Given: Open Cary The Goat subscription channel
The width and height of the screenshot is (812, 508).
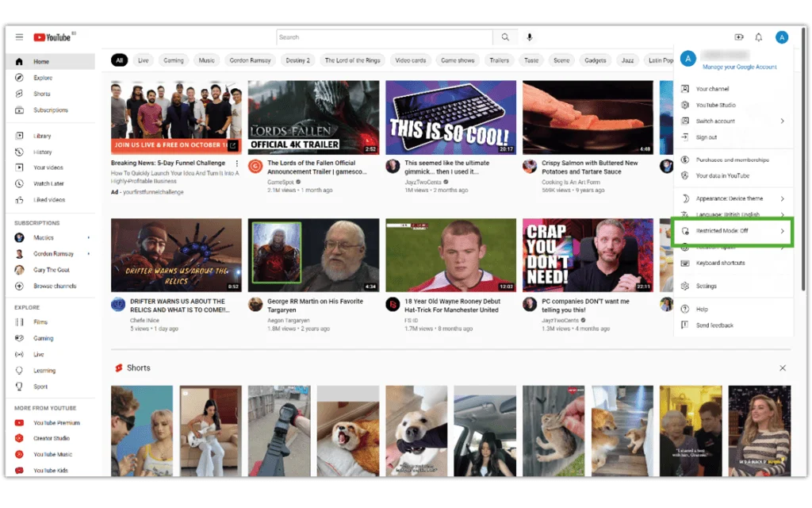Looking at the screenshot, I should click(x=51, y=270).
